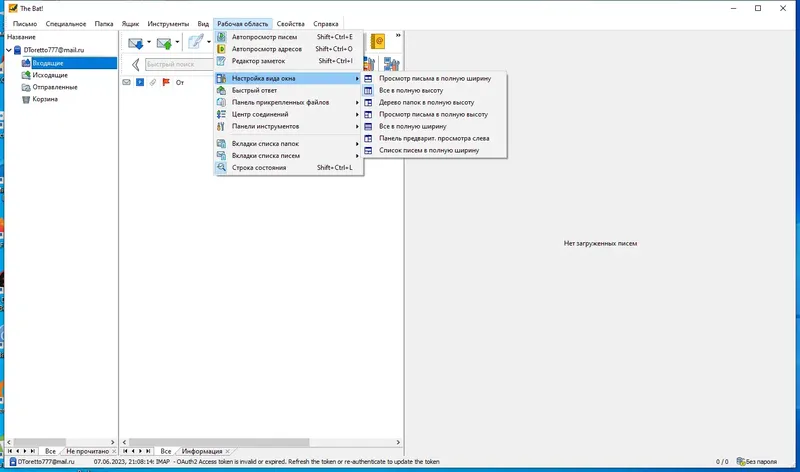Choose Просмотр письма в полную ширину
The height and width of the screenshot is (472, 800).
pos(435,79)
